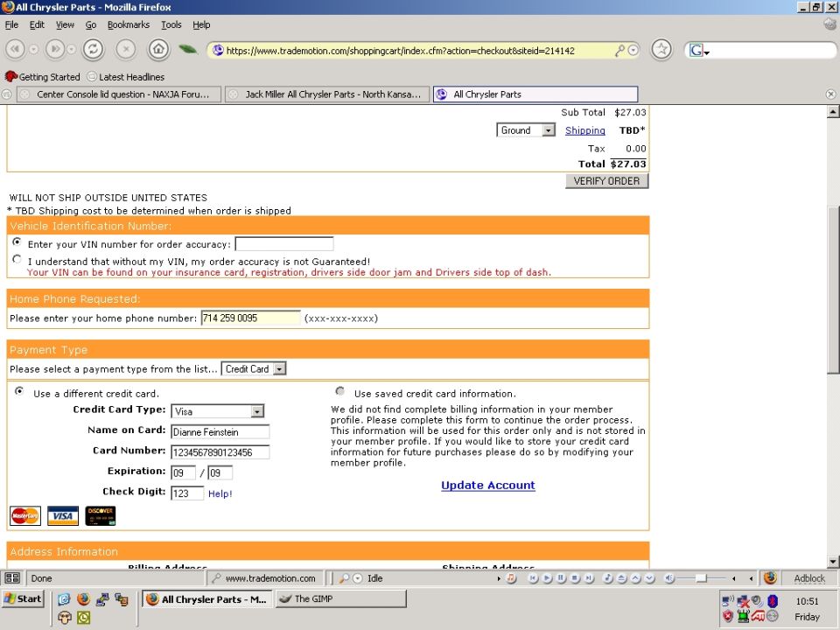840x630 pixels.
Task: Switch to Center Console lid question tab
Action: point(119,94)
